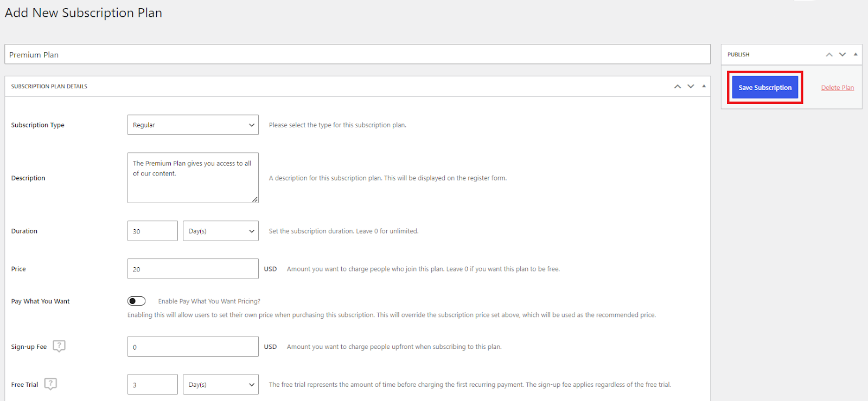
Task: Click the 'Subscription Type' label
Action: [x=38, y=125]
